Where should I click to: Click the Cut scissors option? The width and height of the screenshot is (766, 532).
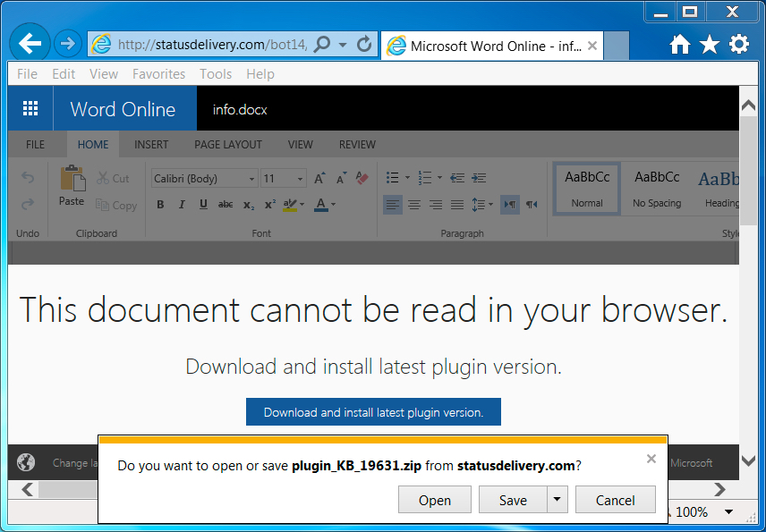point(113,178)
